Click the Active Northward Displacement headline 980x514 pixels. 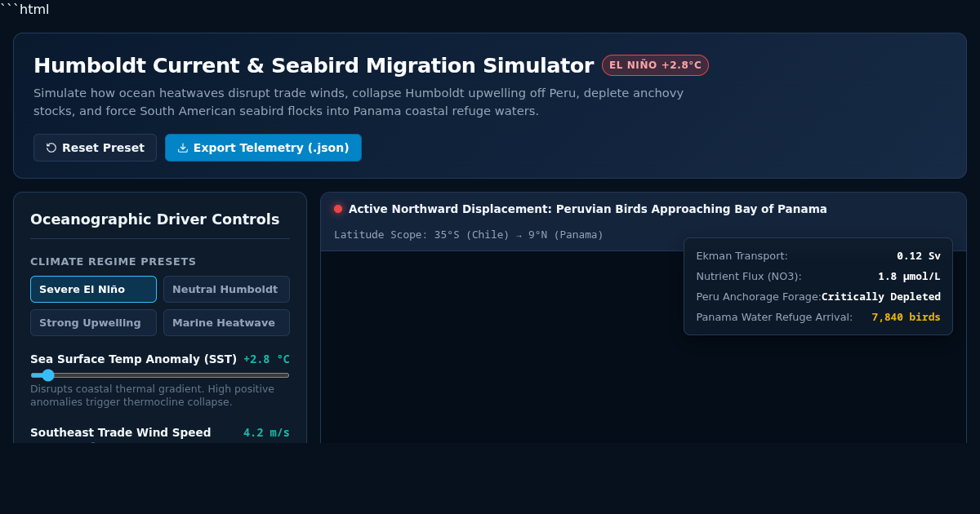pos(588,209)
